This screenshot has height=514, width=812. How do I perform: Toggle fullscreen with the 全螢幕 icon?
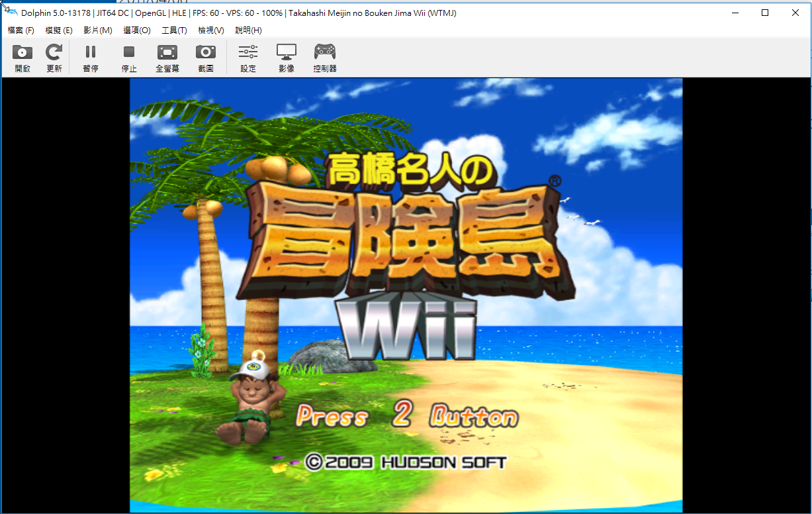click(x=167, y=52)
